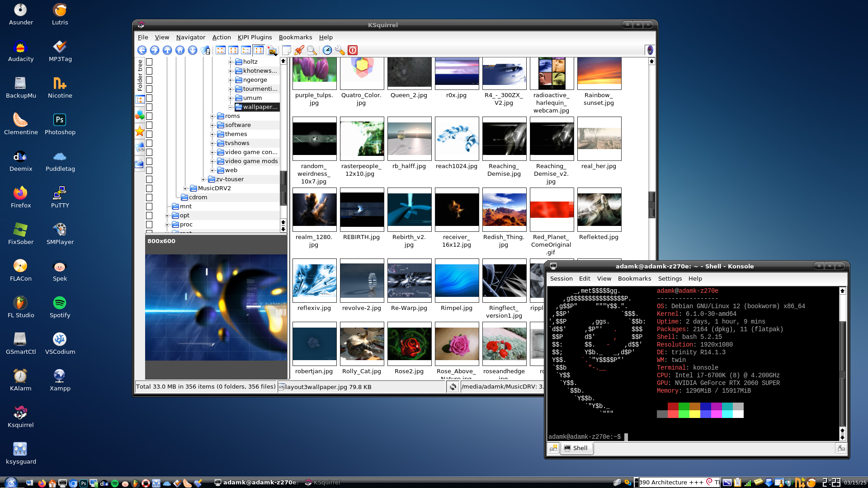
Task: Click the magnifying glass toolbar icon
Action: point(312,50)
